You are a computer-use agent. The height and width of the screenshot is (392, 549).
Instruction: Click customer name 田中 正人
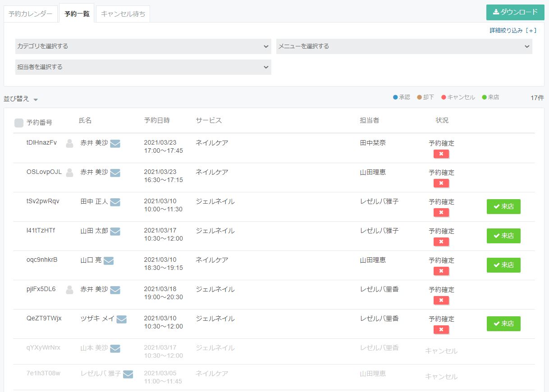coord(94,202)
